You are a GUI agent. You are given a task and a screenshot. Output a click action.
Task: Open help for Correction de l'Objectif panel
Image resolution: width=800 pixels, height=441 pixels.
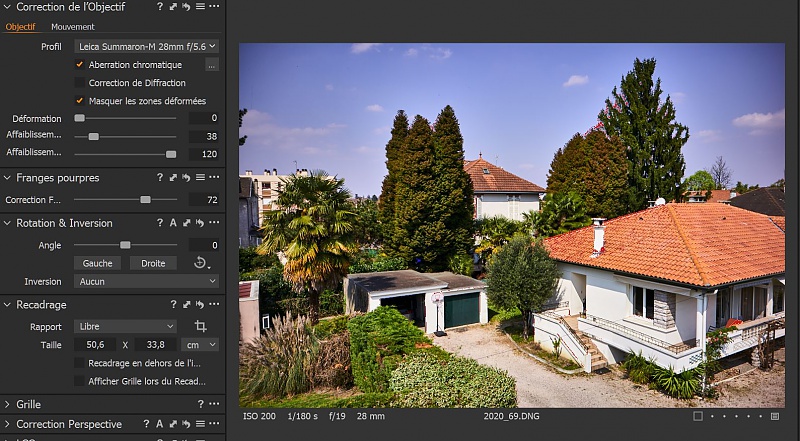[x=160, y=7]
